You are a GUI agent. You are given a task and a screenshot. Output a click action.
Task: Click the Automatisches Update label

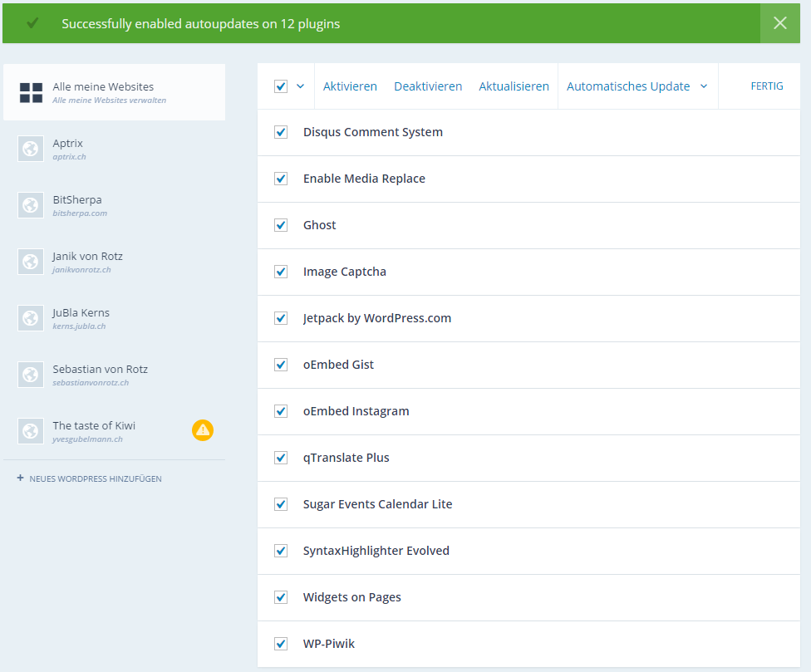click(628, 86)
